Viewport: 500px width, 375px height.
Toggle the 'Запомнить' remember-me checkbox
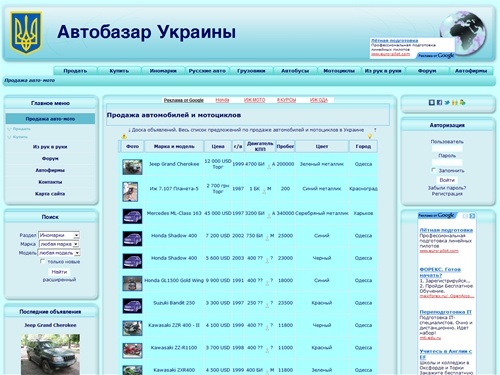[x=433, y=170]
